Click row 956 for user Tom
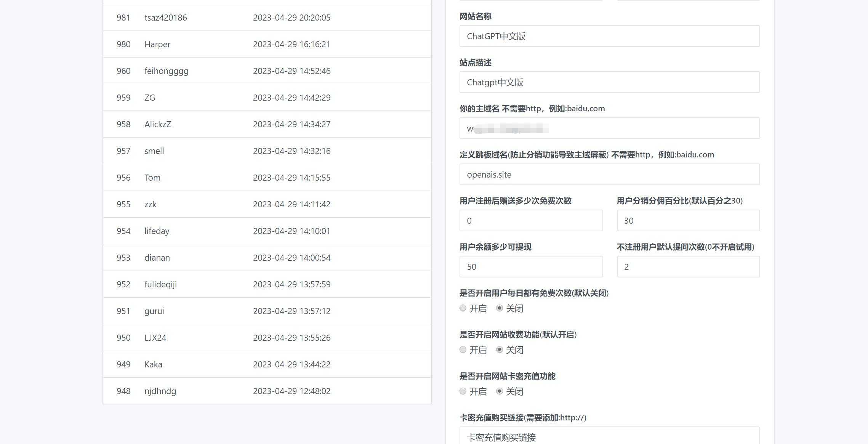This screenshot has height=444, width=868. [x=267, y=178]
